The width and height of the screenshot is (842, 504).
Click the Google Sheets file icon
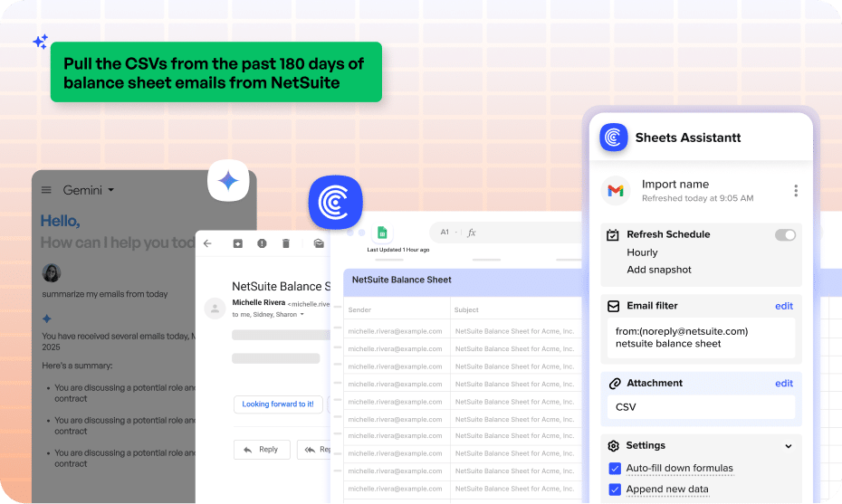point(382,233)
